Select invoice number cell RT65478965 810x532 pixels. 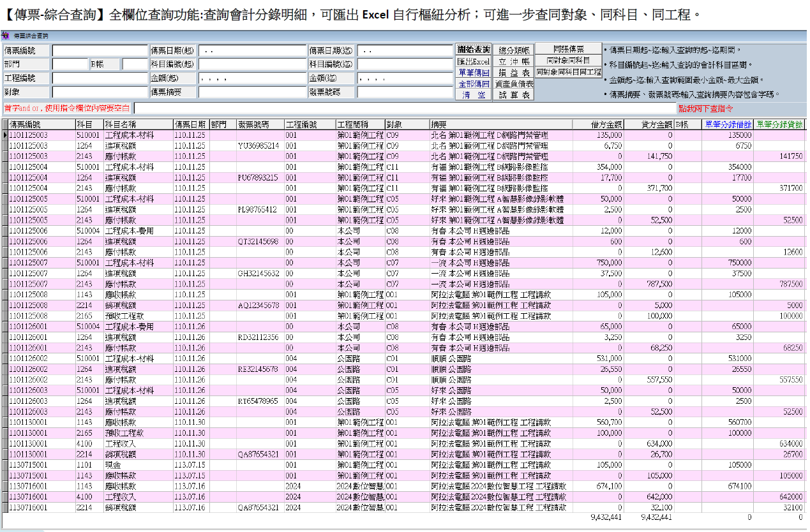click(x=260, y=401)
